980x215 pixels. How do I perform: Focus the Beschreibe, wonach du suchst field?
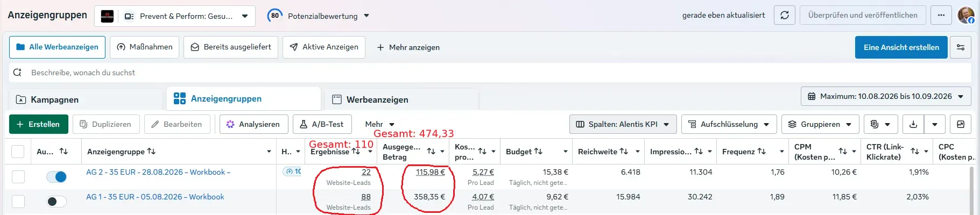coord(490,73)
